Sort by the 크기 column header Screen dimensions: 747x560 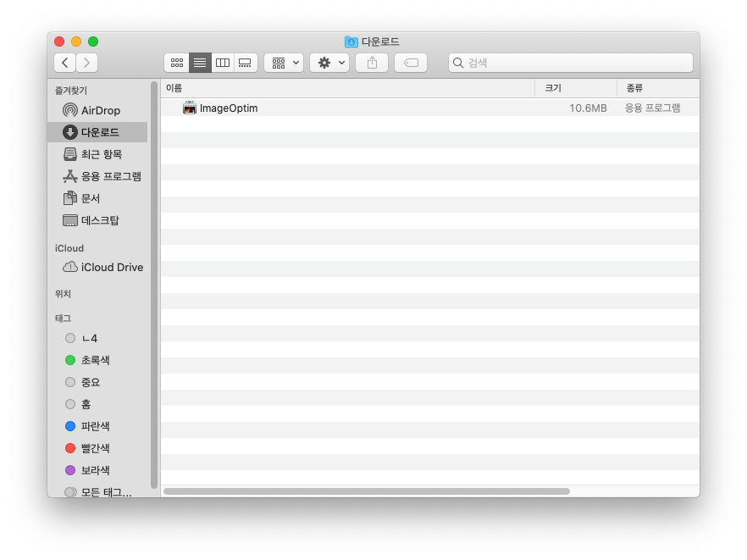tap(576, 88)
